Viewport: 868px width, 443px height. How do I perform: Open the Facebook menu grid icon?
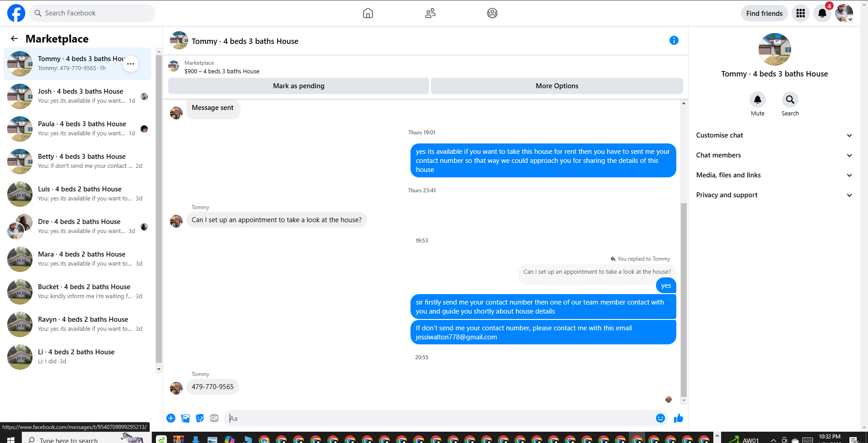pyautogui.click(x=801, y=13)
